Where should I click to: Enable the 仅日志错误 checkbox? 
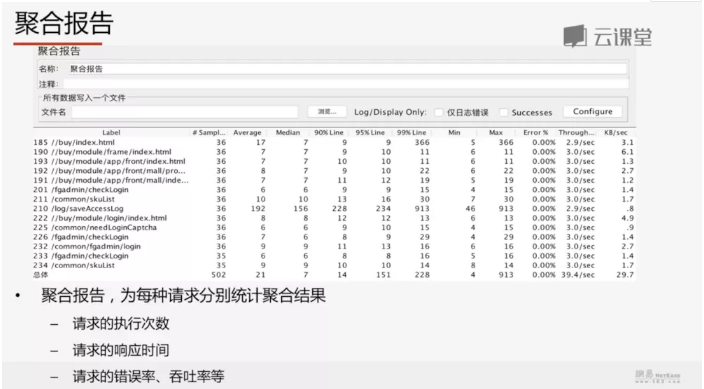coord(439,112)
